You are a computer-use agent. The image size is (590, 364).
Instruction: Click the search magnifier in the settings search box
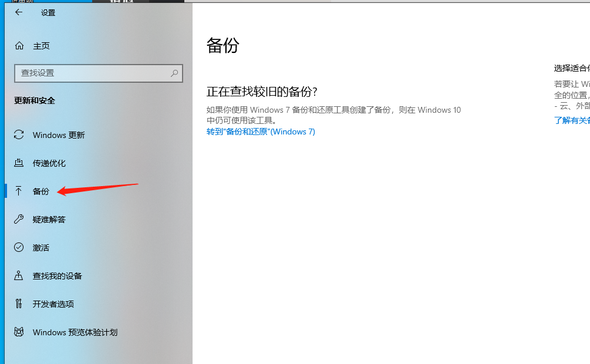coord(174,73)
